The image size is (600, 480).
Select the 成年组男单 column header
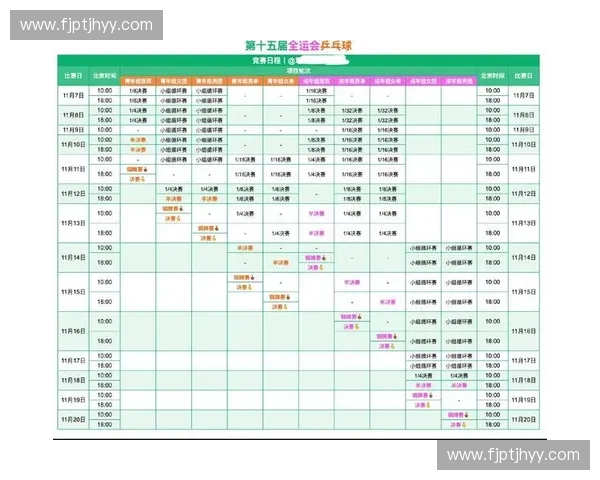point(352,81)
